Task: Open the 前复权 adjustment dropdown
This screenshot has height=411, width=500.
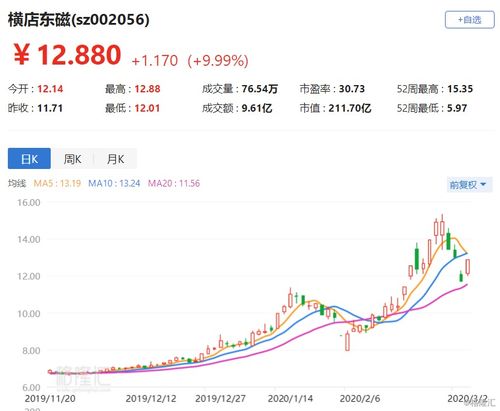Action: click(x=469, y=185)
